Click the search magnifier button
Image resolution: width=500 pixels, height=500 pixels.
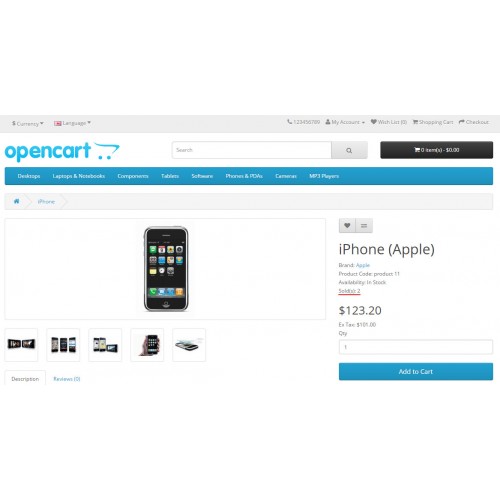point(349,150)
